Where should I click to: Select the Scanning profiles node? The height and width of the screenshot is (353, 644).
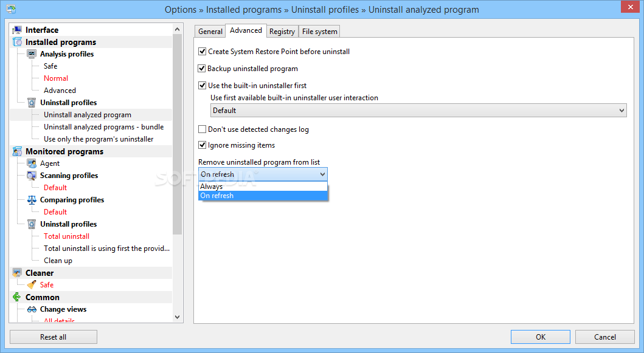69,176
